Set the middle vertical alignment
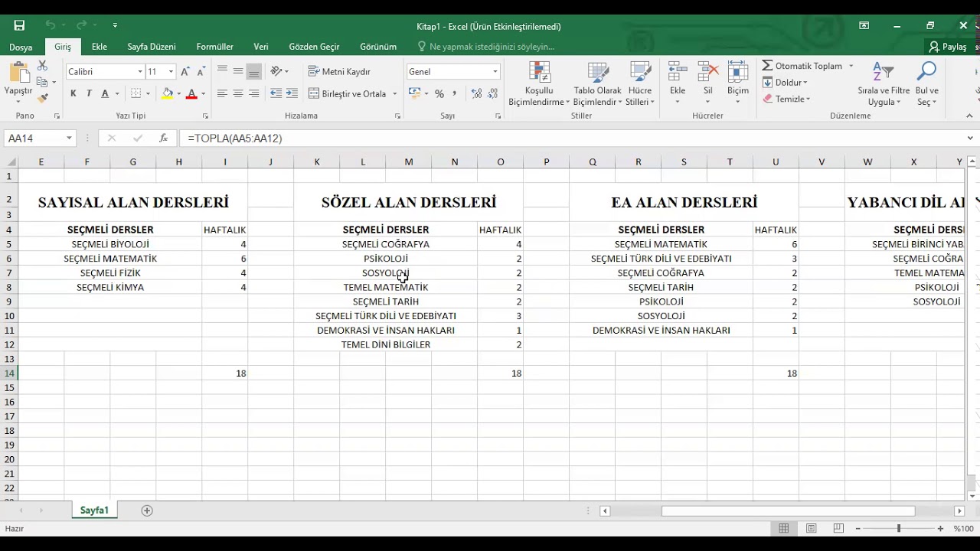980x551 pixels. (x=238, y=71)
